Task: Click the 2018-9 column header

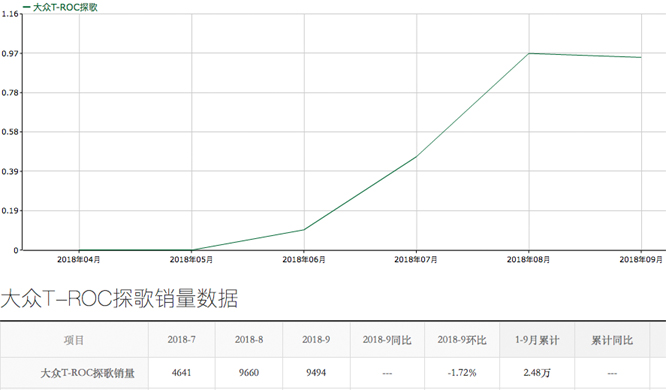Action: click(x=316, y=340)
